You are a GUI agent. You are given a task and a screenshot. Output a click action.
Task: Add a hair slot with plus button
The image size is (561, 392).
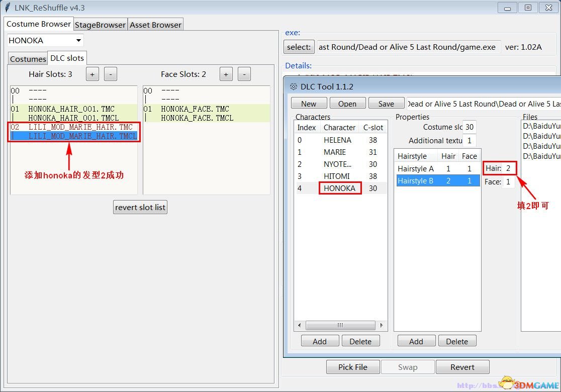tap(92, 74)
